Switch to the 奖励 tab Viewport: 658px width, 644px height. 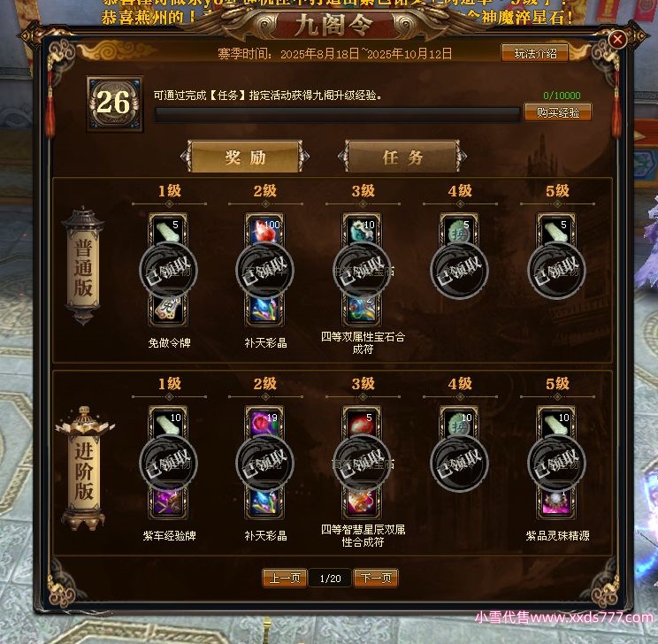[x=246, y=157]
